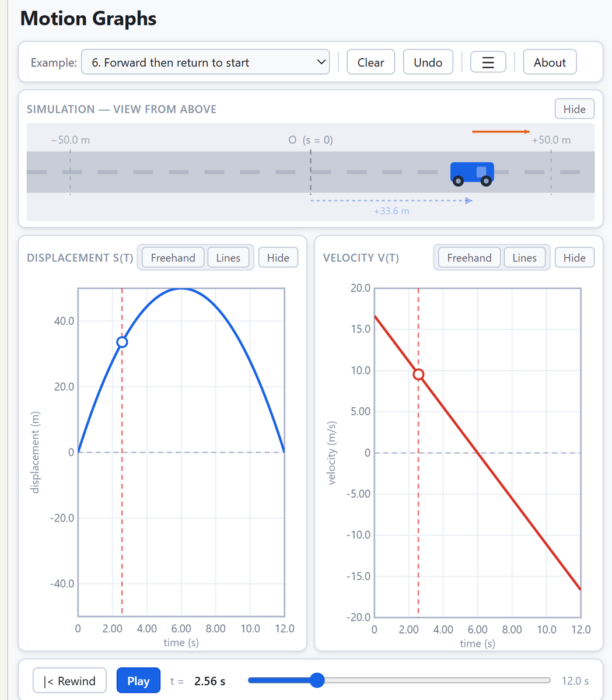Click the VELOCITY V(T) panel heading

click(x=361, y=258)
